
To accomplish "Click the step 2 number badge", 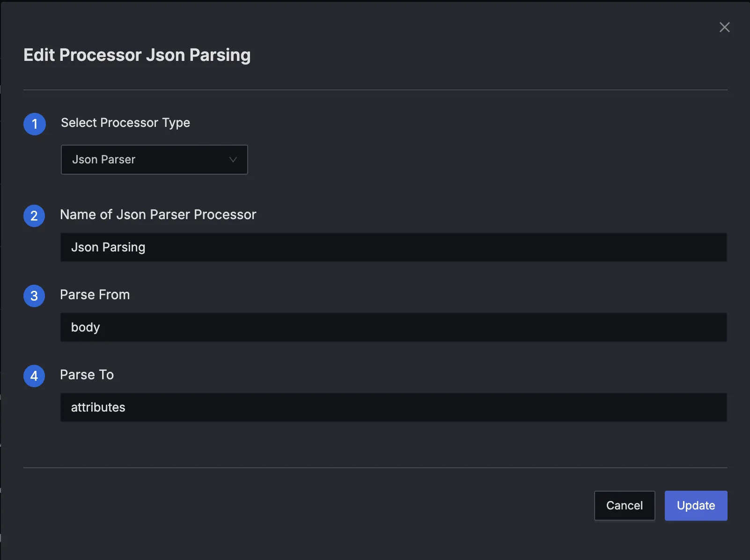I will 34,216.
